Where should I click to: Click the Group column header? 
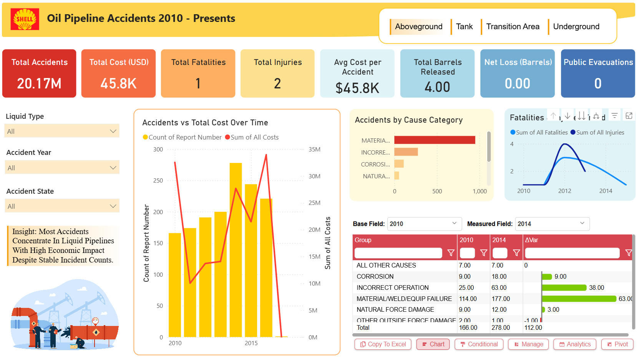tap(405, 240)
